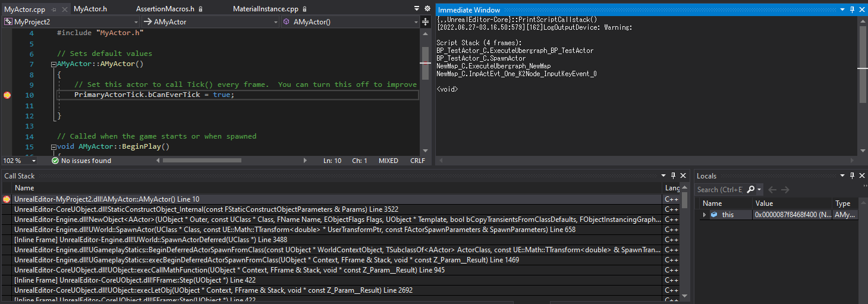This screenshot has height=304, width=868.
Task: Close the MyActor.cpp tab
Action: (64, 9)
